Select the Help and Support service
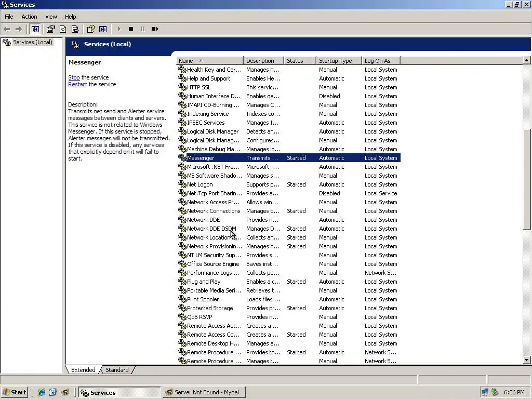The width and height of the screenshot is (532, 399). [288, 78]
